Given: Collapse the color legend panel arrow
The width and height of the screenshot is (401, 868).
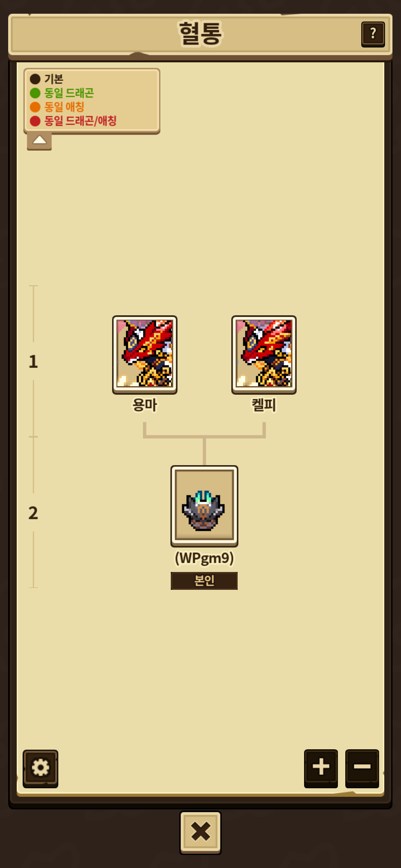Looking at the screenshot, I should tap(39, 141).
